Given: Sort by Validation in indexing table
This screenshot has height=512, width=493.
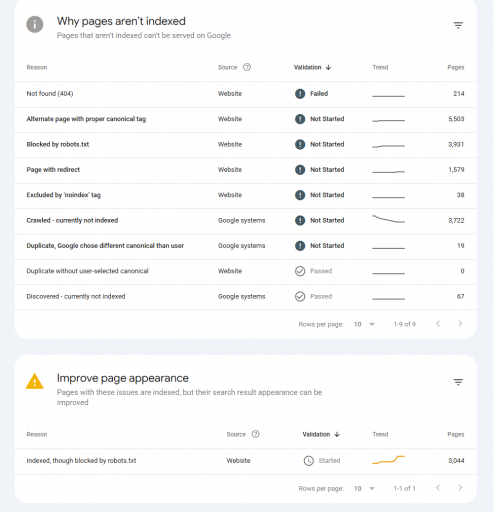Looking at the screenshot, I should point(312,67).
